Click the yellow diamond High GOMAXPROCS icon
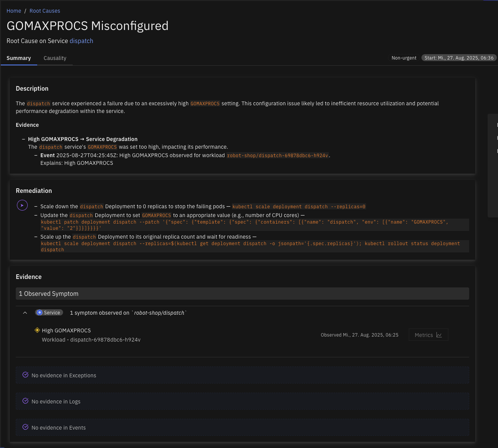498x448 pixels. (x=37, y=330)
